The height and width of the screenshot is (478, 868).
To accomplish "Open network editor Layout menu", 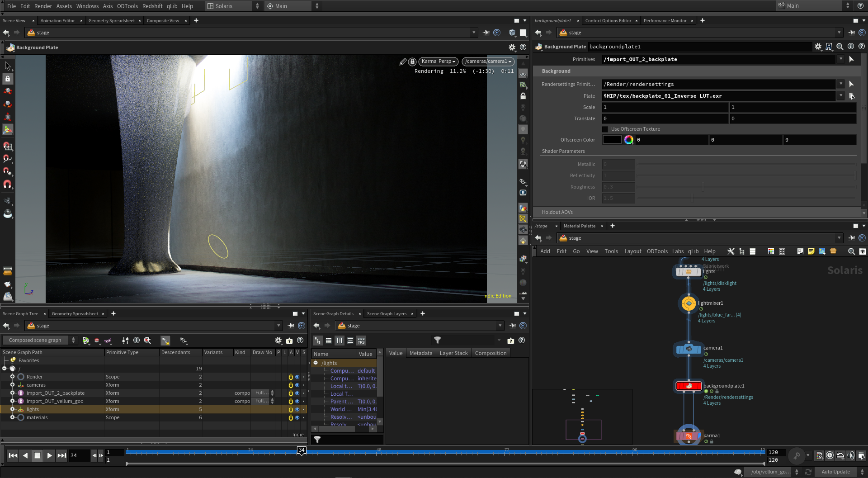I will click(632, 251).
